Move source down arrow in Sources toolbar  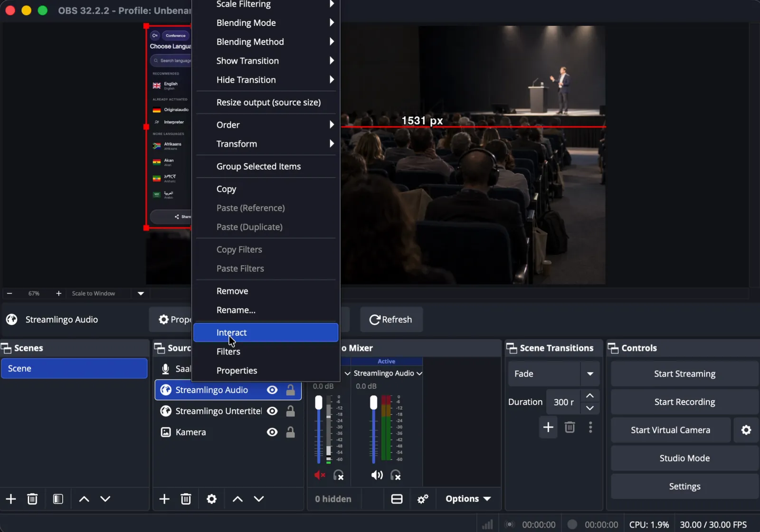259,499
